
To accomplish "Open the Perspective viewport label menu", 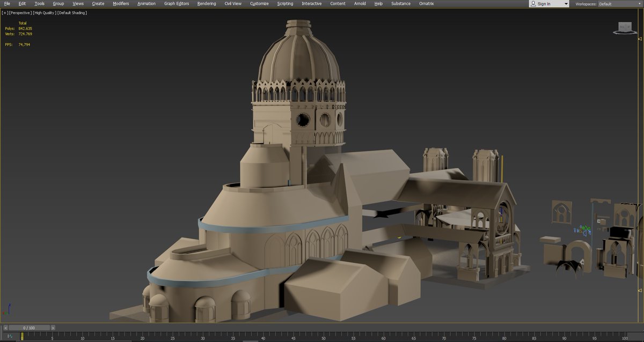I will pos(20,13).
